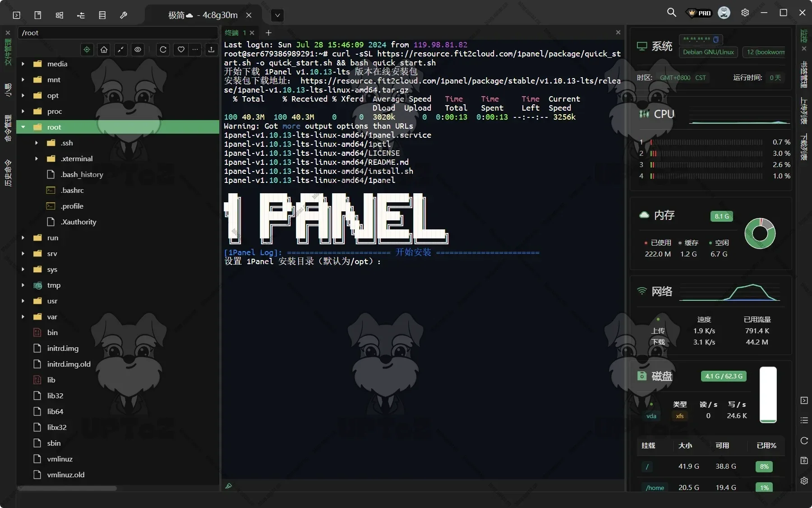Image resolution: width=812 pixels, height=508 pixels.
Task: Expand the .xterminal folder
Action: 37,158
